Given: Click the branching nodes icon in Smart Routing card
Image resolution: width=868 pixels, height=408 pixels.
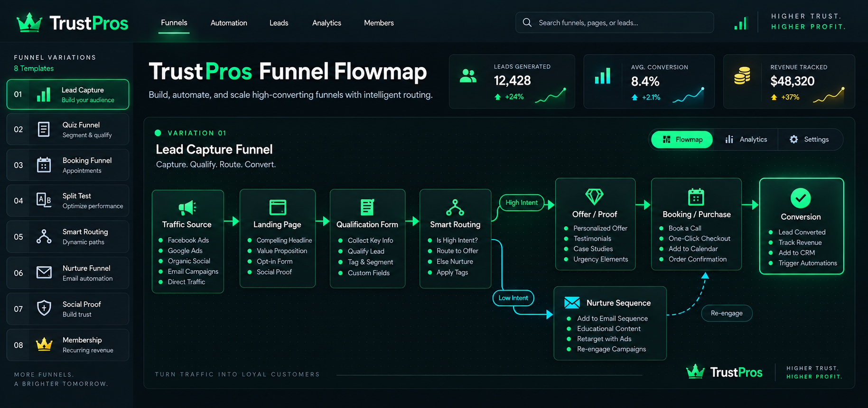Looking at the screenshot, I should tap(455, 207).
